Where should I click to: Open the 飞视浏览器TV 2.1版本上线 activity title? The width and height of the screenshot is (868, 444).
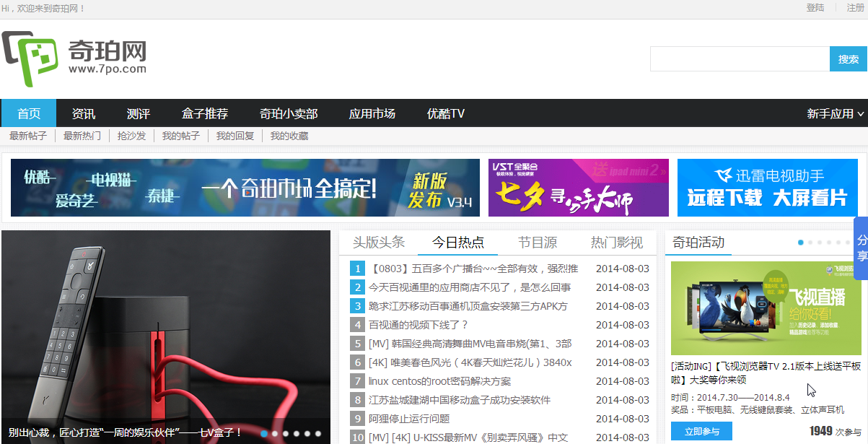click(x=766, y=373)
